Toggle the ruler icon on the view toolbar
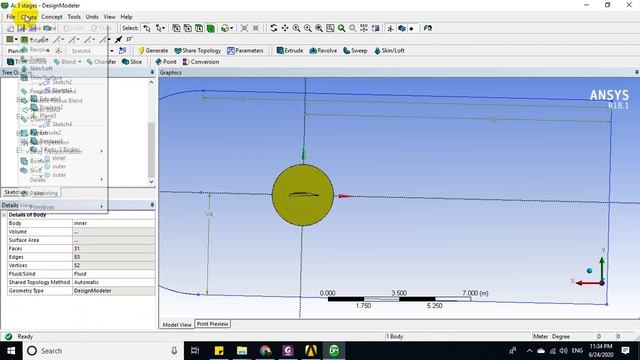 (376, 28)
